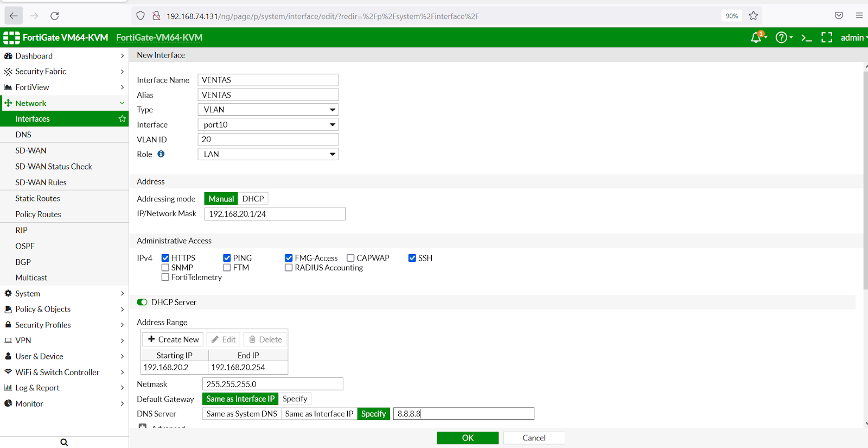Toggle full screen mode icon
Screen dimensions: 868x448
tap(827, 37)
